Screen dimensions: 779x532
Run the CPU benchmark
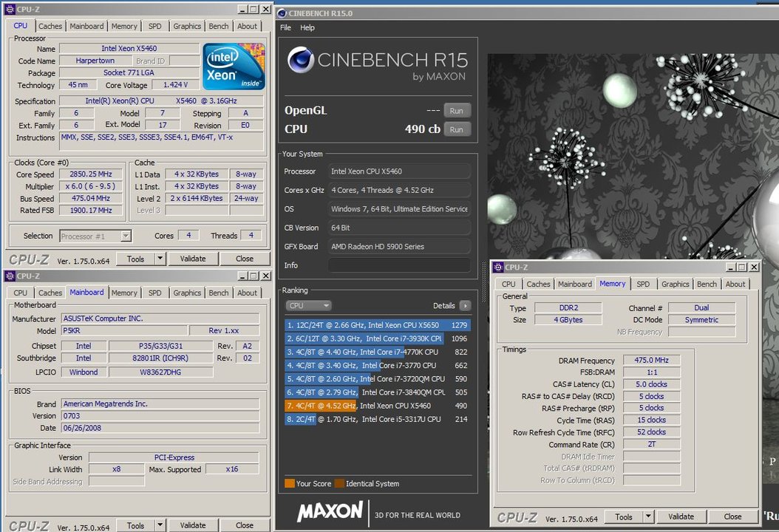[x=456, y=129]
